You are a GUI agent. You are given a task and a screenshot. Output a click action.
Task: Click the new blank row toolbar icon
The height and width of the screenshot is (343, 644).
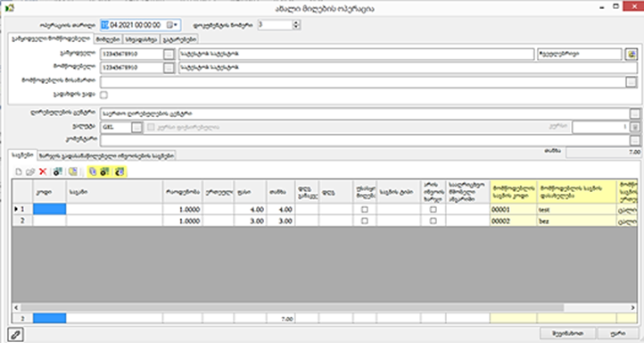pos(19,171)
